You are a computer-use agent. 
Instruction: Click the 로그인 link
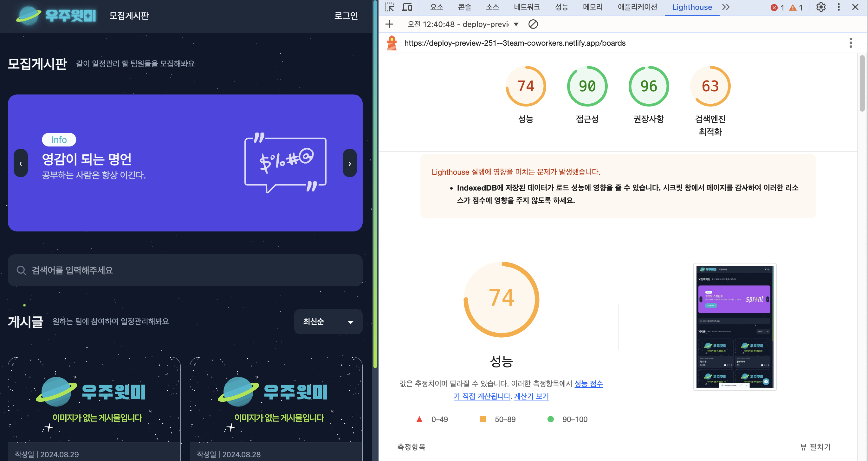(346, 16)
